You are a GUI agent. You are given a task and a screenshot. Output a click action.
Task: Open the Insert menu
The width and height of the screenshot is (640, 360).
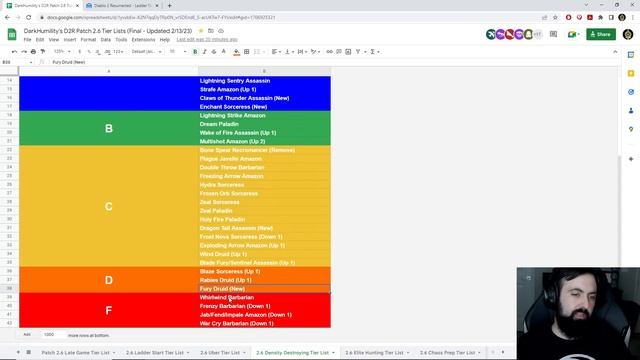pos(70,40)
